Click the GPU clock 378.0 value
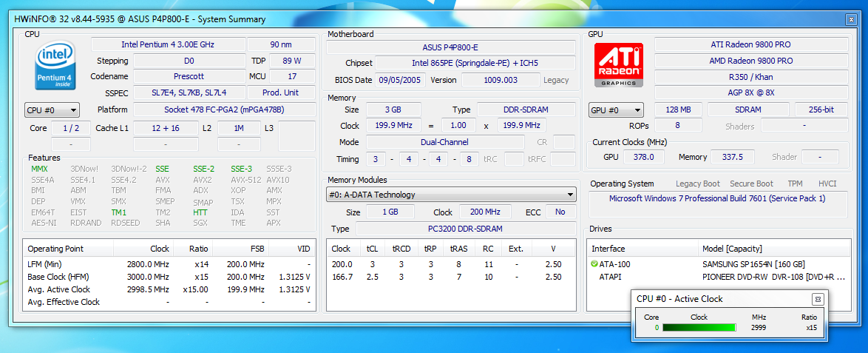Viewport: 868px width, 353px height. click(x=643, y=157)
